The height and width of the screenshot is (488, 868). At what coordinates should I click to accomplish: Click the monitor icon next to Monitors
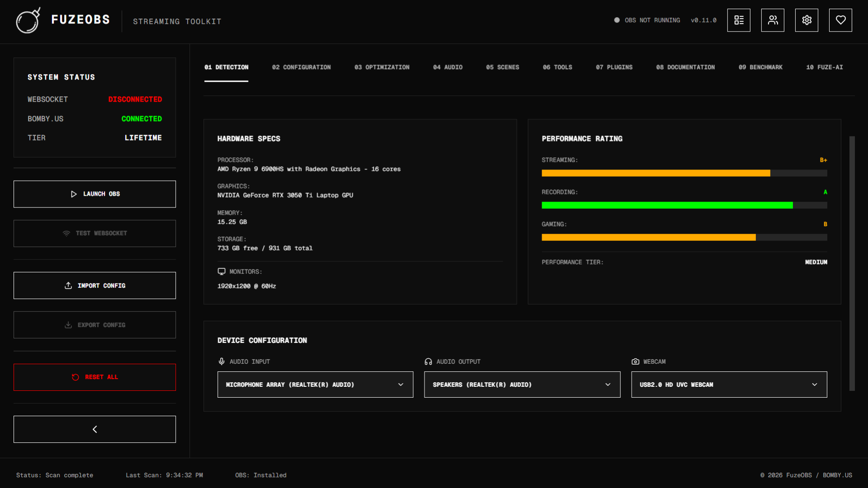222,271
